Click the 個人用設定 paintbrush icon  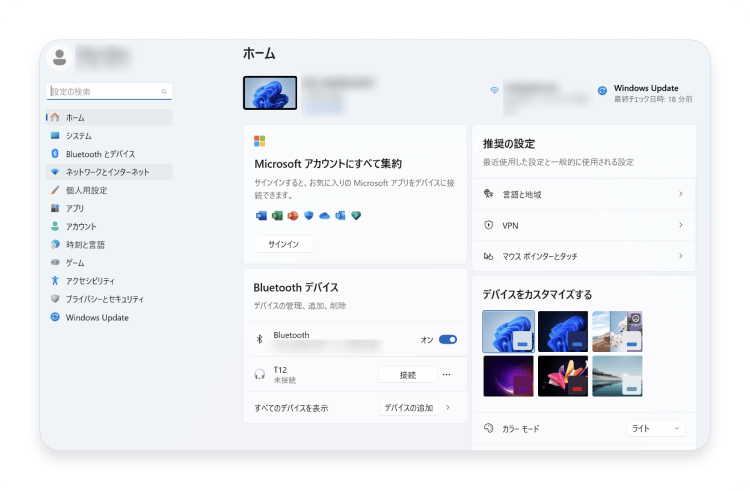coord(55,190)
